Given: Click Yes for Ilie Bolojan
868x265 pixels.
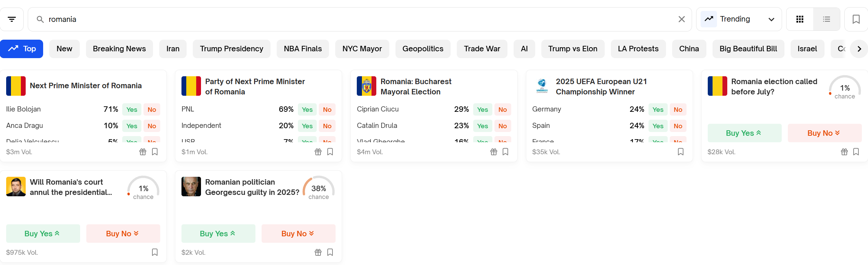Looking at the screenshot, I should tap(131, 109).
